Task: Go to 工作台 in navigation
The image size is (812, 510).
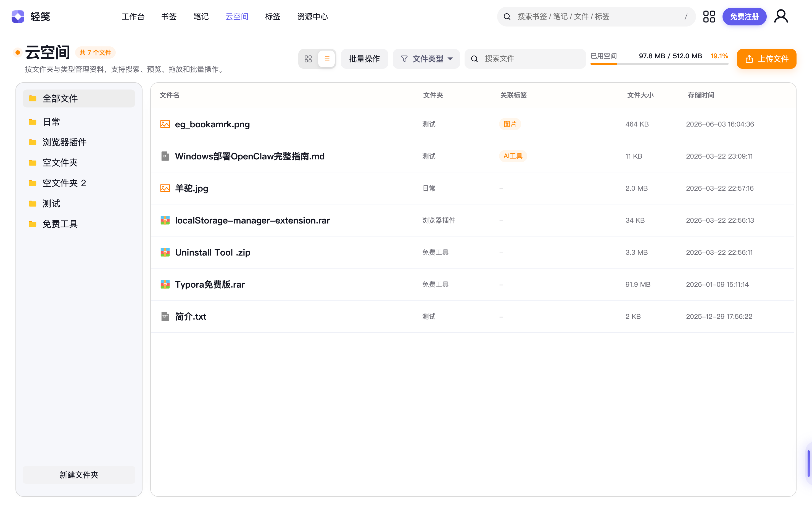Action: 133,17
